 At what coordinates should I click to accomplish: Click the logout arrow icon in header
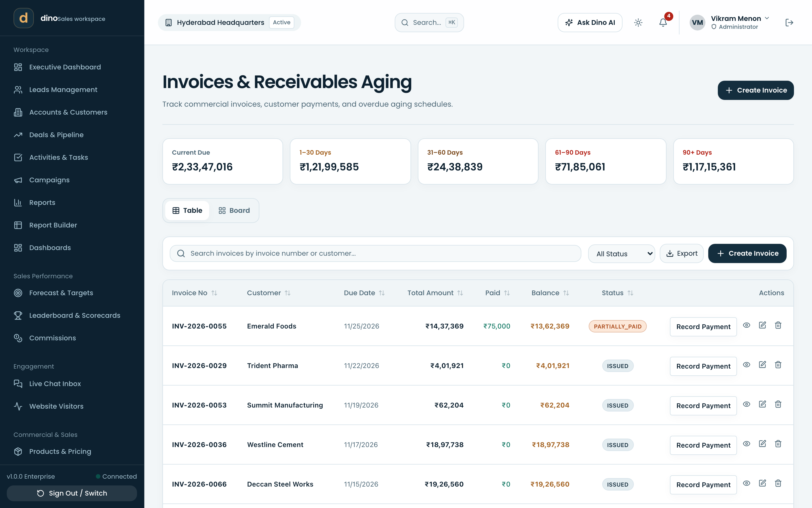coord(789,23)
